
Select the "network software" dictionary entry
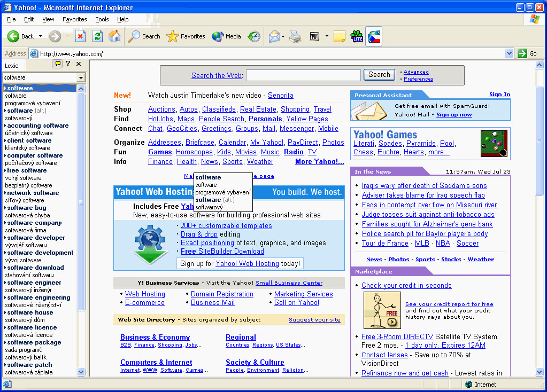tap(33, 193)
